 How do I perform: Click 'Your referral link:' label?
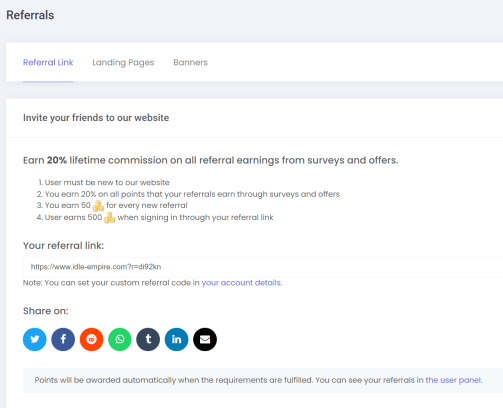click(63, 246)
